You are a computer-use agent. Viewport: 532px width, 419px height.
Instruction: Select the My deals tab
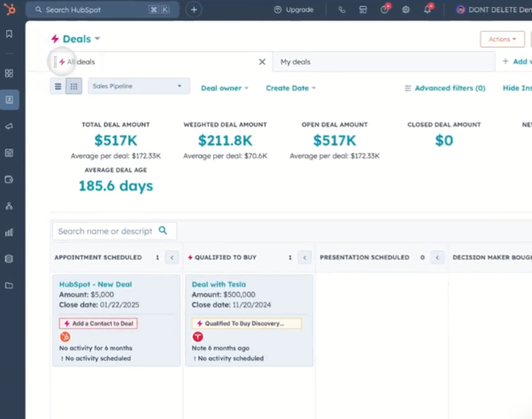384,62
